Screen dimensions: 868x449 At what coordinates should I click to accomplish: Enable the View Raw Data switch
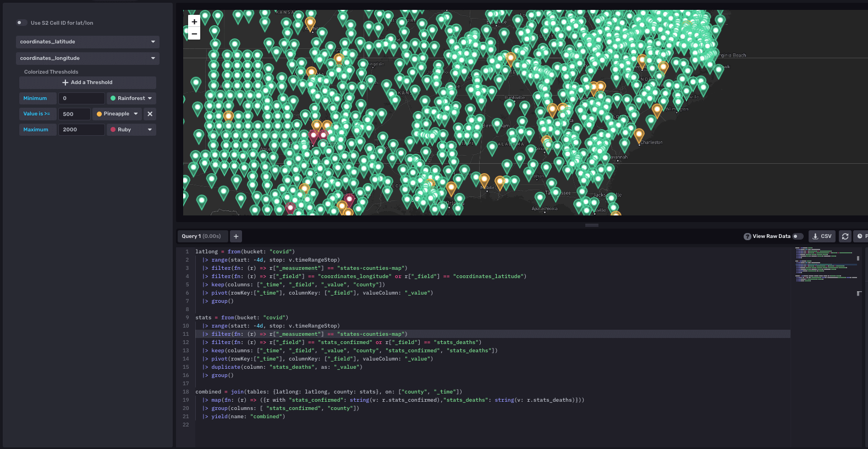(x=798, y=236)
